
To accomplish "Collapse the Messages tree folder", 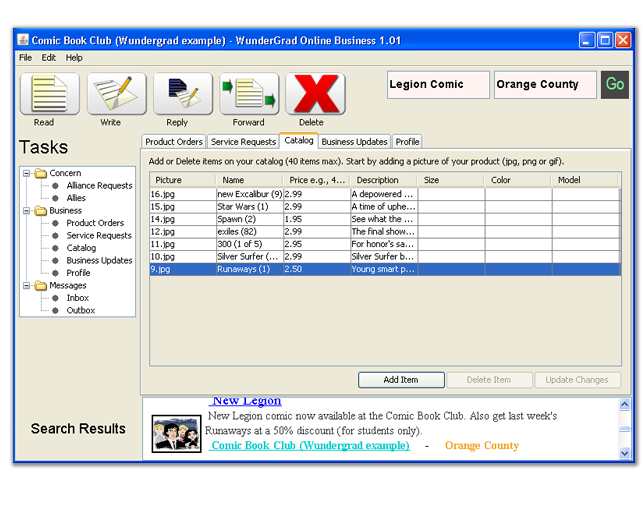I will coord(27,286).
